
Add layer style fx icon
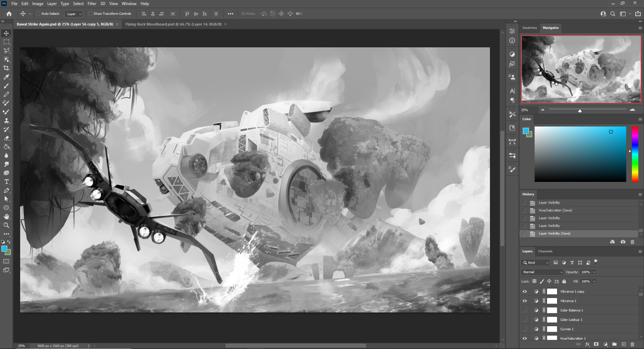pyautogui.click(x=587, y=345)
